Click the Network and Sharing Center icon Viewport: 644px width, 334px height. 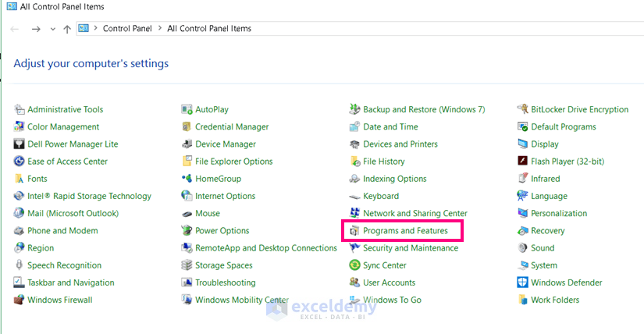(x=354, y=213)
